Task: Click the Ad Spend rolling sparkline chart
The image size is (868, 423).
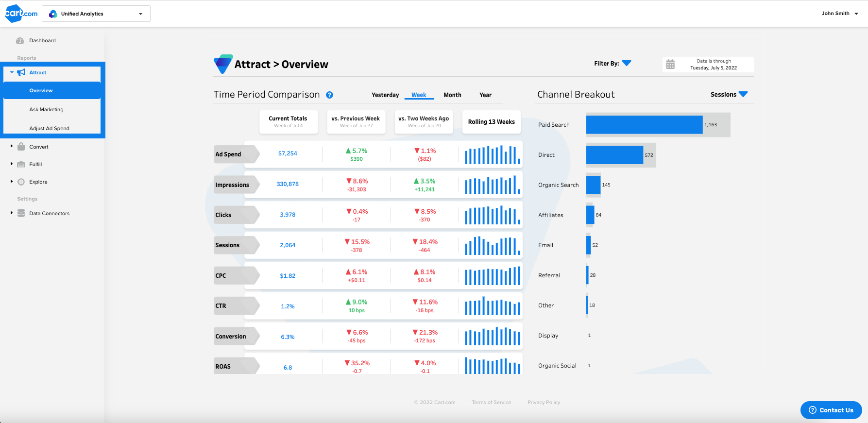Action: 492,155
